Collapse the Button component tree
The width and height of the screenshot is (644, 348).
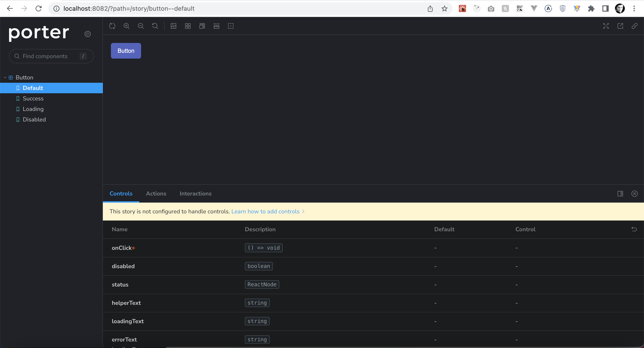5,78
